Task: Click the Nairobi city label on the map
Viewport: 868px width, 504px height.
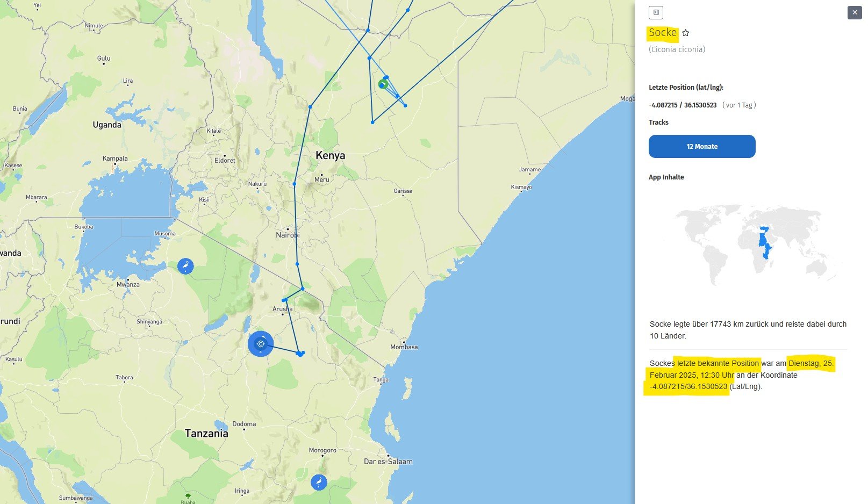Action: tap(288, 235)
